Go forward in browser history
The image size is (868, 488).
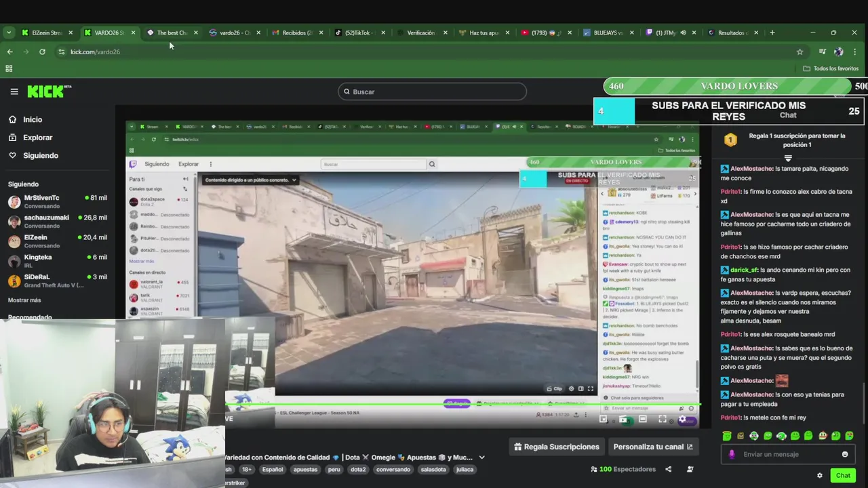[x=26, y=52]
